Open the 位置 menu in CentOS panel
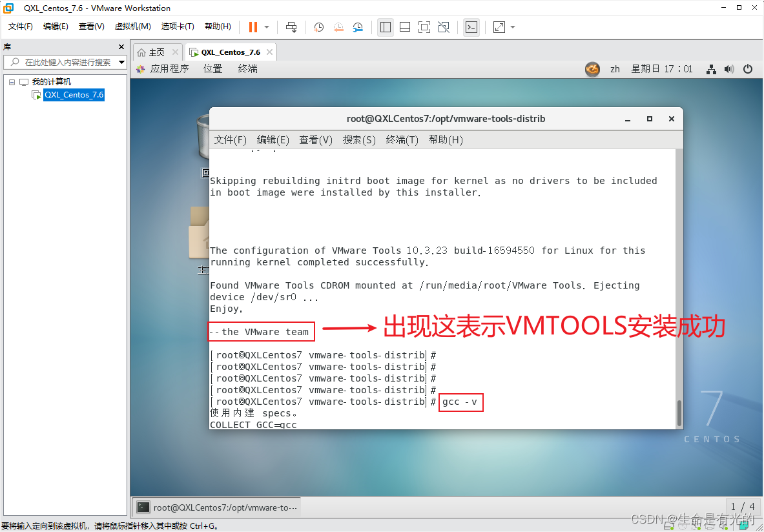Viewport: 764px width, 532px height. click(x=213, y=69)
